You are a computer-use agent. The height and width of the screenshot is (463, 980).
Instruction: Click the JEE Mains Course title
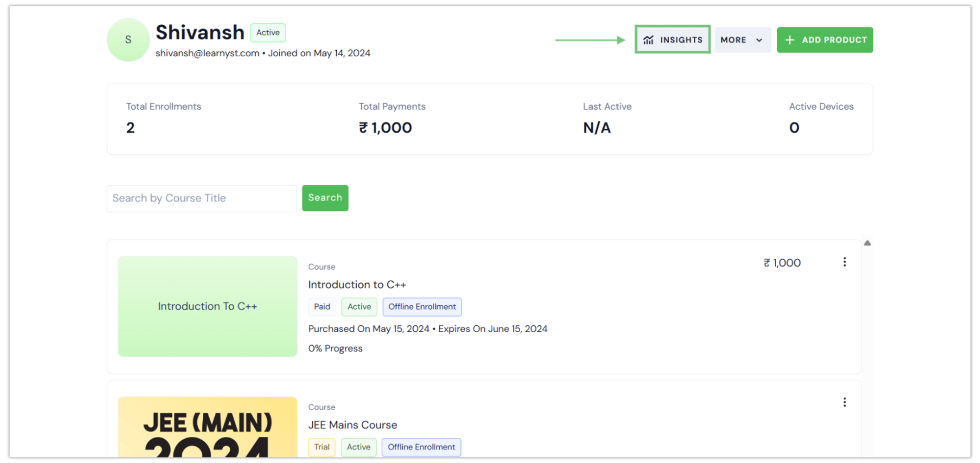click(353, 425)
